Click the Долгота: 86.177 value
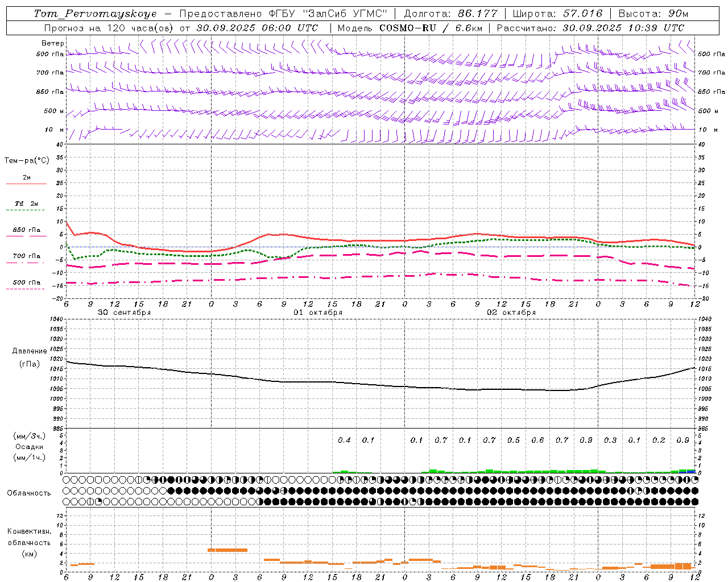Image resolution: width=728 pixels, height=582 pixels. tap(451, 14)
